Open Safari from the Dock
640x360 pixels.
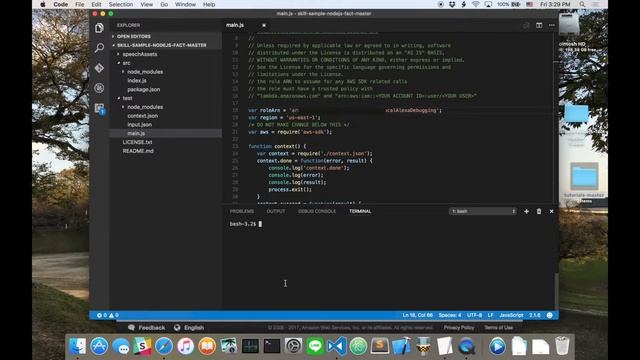pyautogui.click(x=164, y=346)
